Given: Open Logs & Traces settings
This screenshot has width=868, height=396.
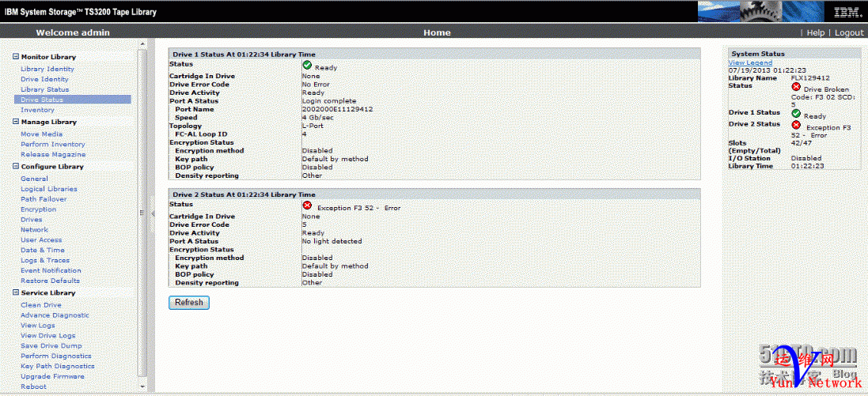Looking at the screenshot, I should 45,260.
